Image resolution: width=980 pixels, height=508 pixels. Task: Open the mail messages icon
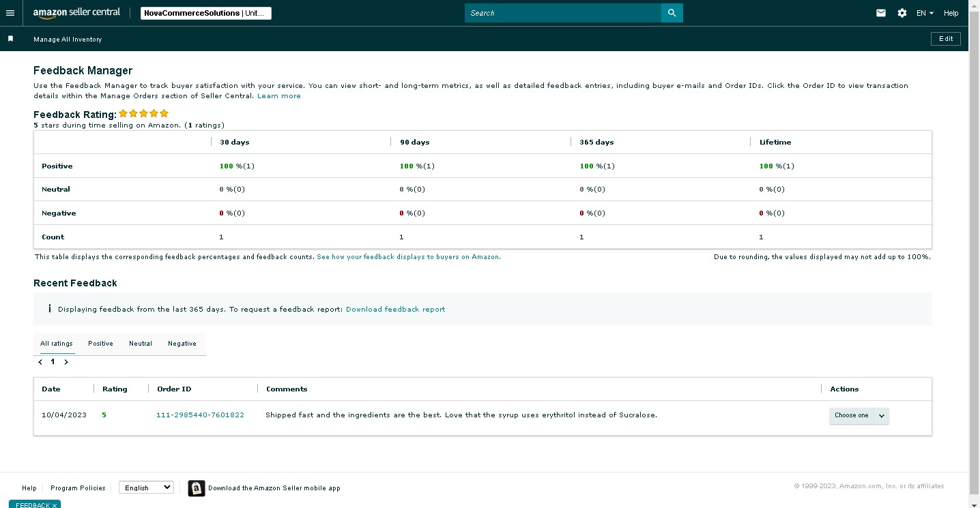coord(881,13)
